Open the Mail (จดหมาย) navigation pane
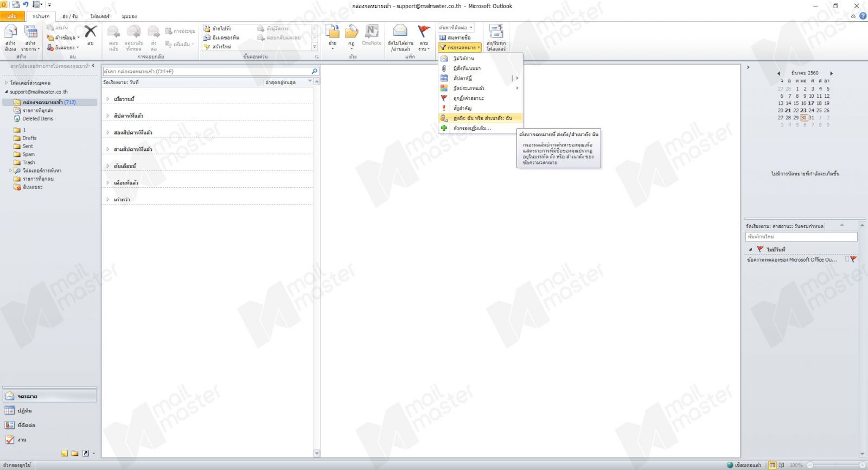 click(x=50, y=396)
